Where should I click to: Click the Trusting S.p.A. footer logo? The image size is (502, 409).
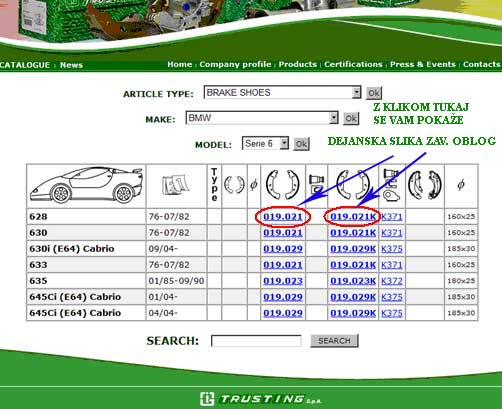pyautogui.click(x=260, y=399)
